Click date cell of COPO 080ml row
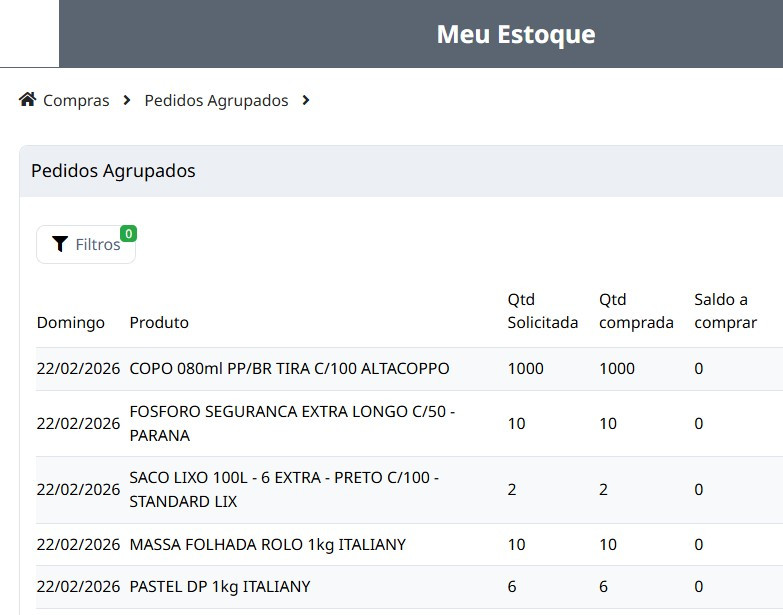 (78, 368)
